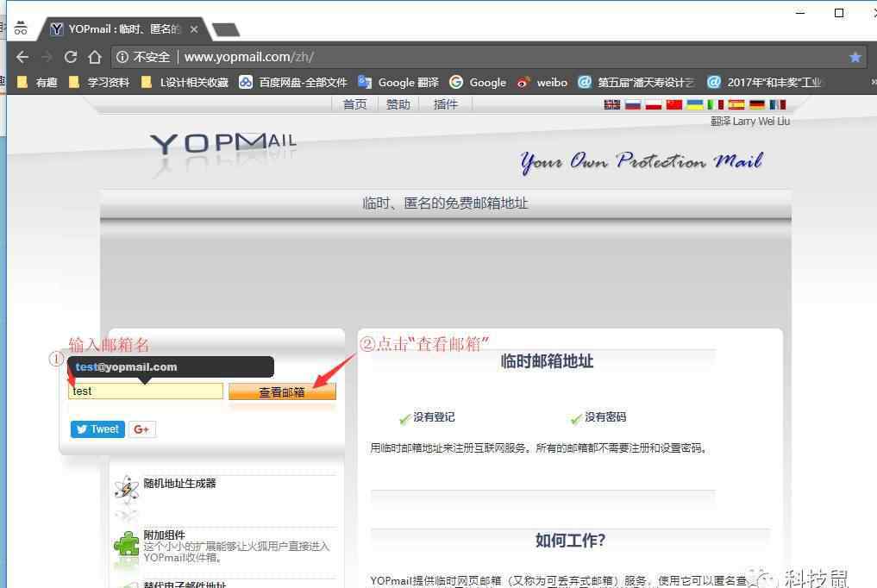Click the address bar URL
The height and width of the screenshot is (588, 877).
tap(249, 57)
